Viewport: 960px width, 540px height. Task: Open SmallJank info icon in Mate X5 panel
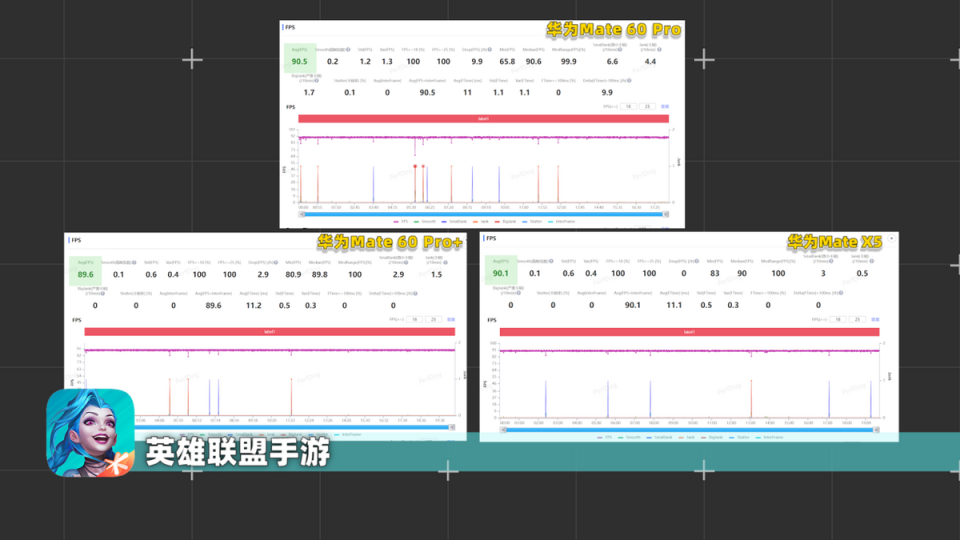[x=831, y=261]
